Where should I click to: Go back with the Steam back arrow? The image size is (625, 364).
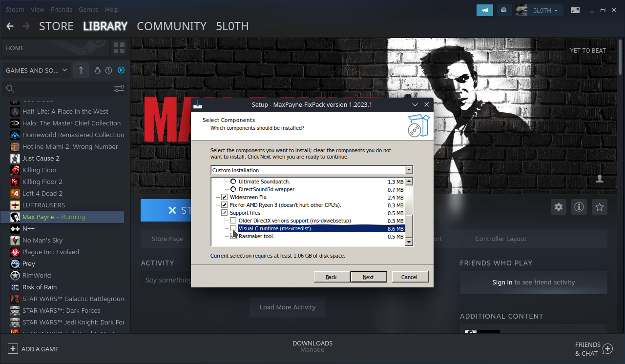[x=10, y=26]
